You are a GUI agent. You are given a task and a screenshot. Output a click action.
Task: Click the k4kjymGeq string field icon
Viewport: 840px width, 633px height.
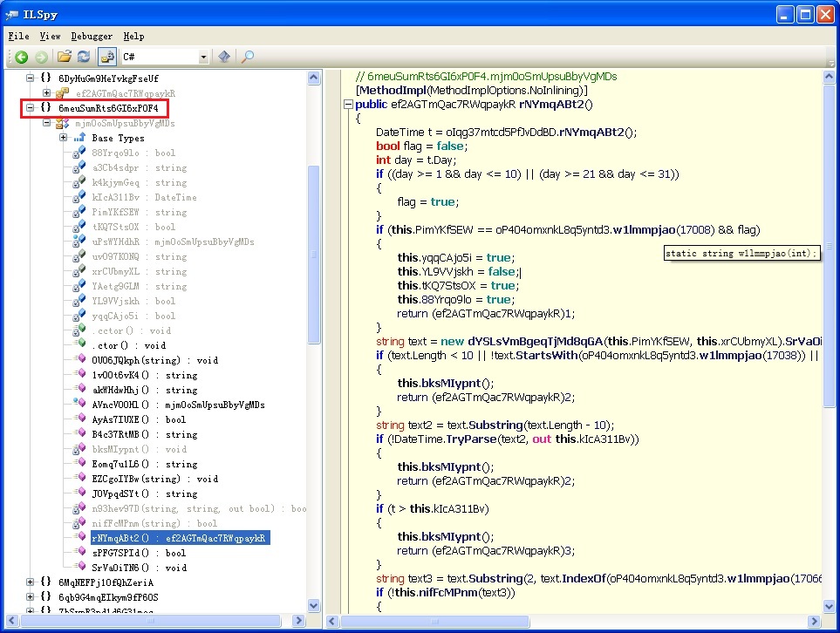click(79, 182)
